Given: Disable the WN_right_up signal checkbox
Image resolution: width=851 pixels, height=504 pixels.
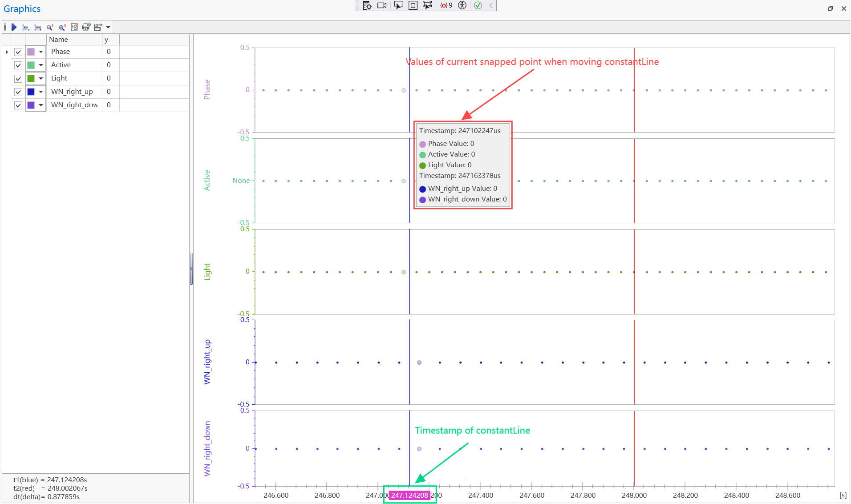Looking at the screenshot, I should pyautogui.click(x=18, y=92).
